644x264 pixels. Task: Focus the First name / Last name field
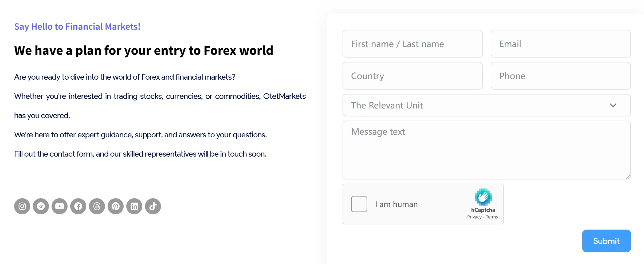pyautogui.click(x=413, y=44)
